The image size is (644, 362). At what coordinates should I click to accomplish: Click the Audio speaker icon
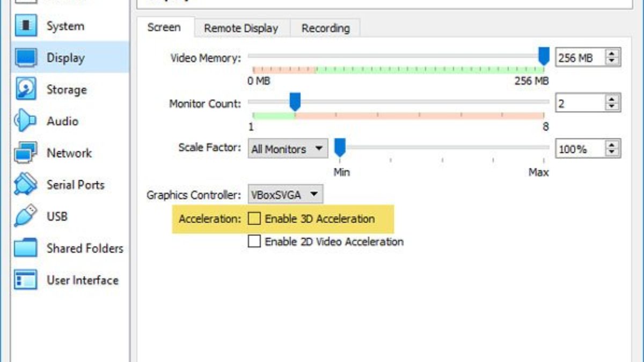pyautogui.click(x=26, y=121)
